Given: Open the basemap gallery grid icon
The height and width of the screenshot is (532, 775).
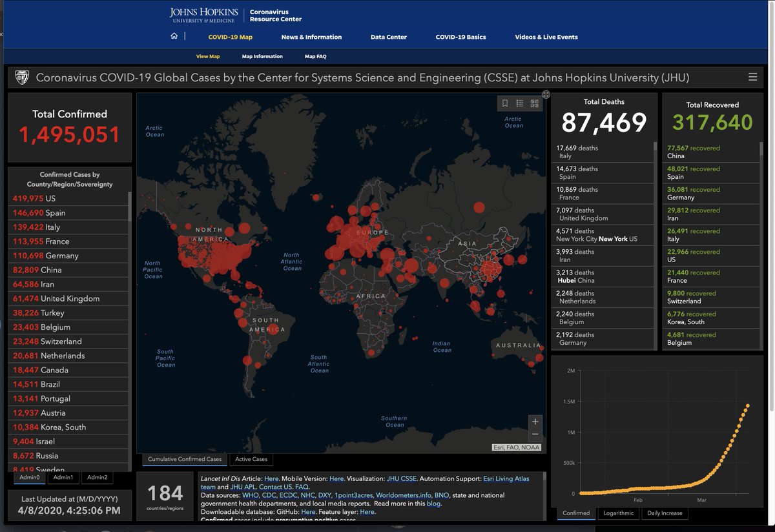Looking at the screenshot, I should [535, 103].
